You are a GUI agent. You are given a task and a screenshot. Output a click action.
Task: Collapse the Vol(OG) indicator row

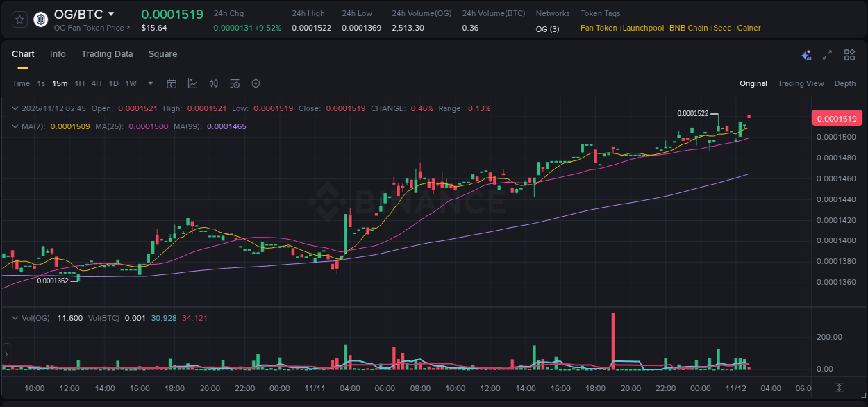14,318
